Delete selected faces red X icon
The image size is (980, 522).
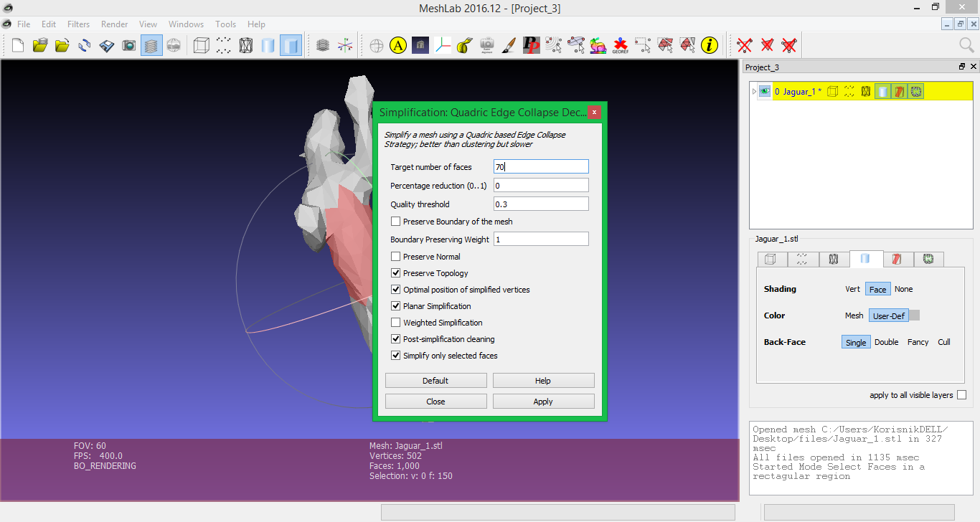[x=767, y=46]
